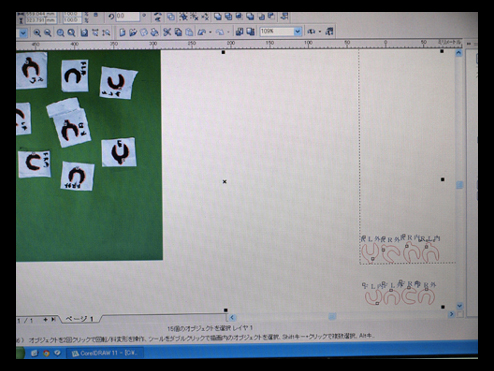Click the vertical scrollbar down arrow
The height and width of the screenshot is (371, 494).
[459, 306]
